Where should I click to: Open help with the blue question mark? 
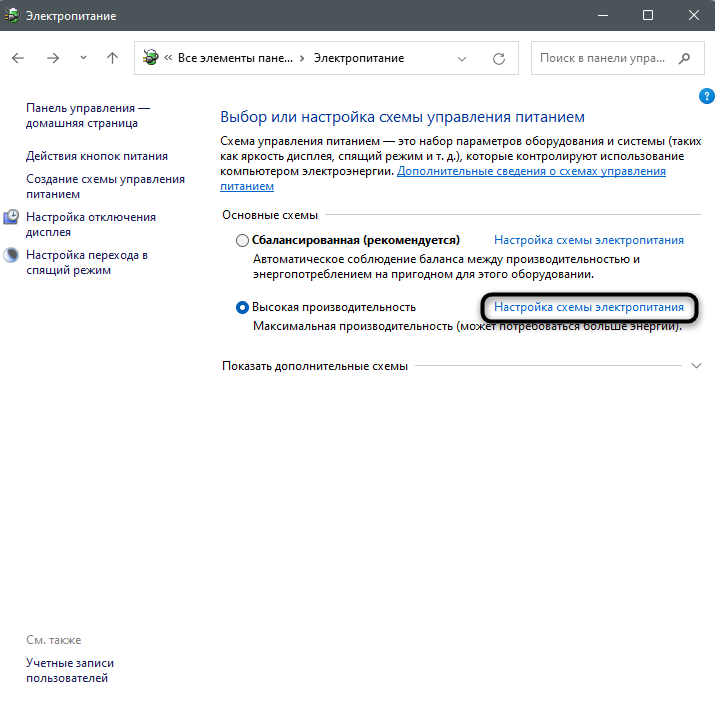click(706, 96)
